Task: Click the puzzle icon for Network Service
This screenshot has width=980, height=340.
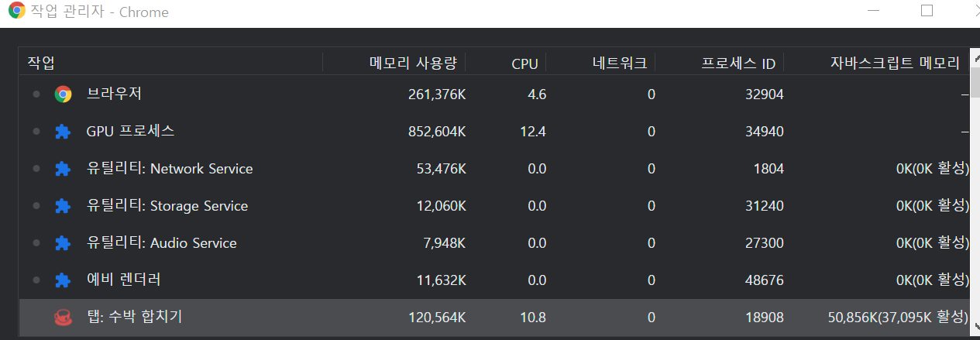Action: point(63,169)
